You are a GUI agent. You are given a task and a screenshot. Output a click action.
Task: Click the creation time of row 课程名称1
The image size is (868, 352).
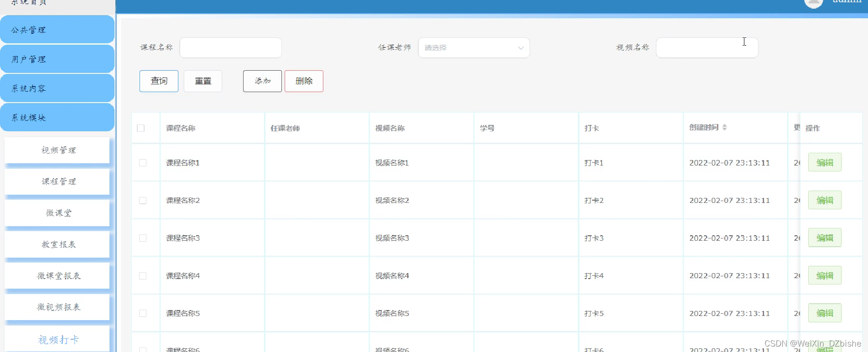click(x=729, y=163)
